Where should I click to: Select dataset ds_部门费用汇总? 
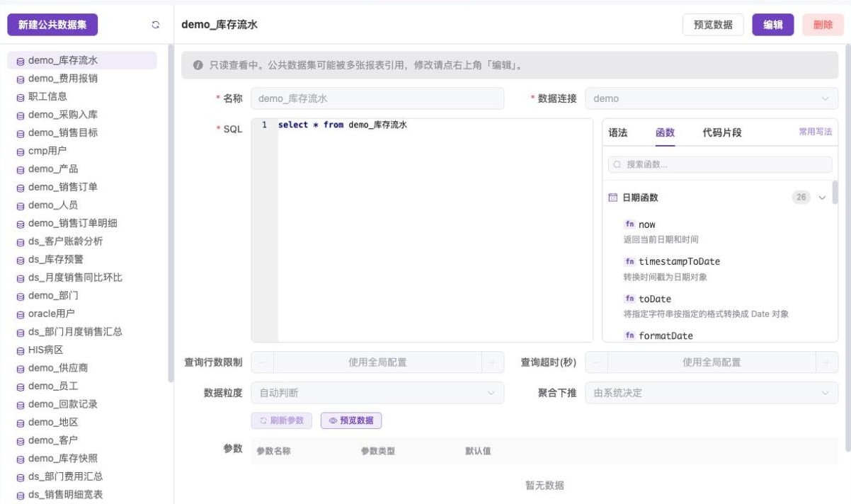(x=82, y=477)
